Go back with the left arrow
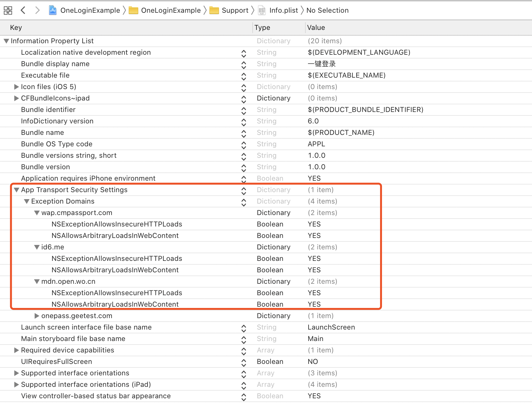 [23, 10]
